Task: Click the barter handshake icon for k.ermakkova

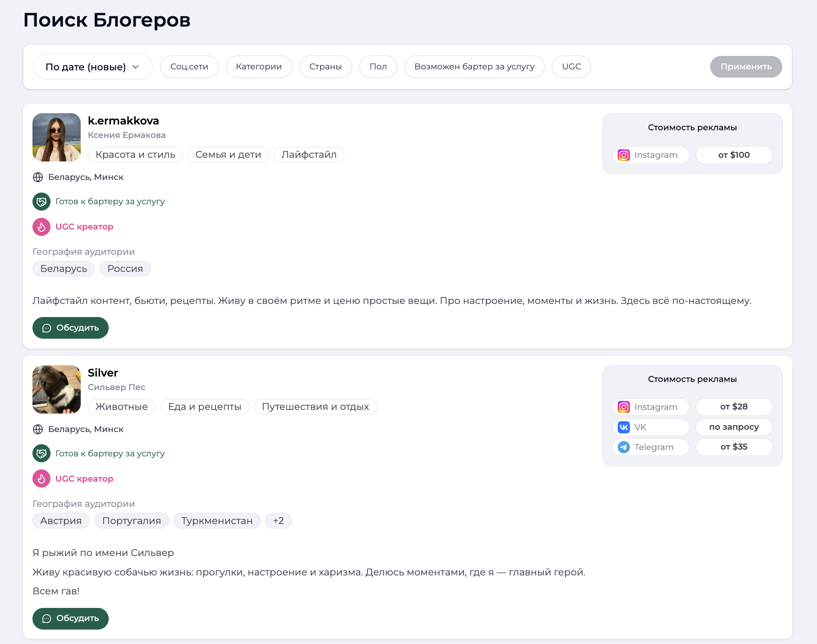Action: point(41,202)
